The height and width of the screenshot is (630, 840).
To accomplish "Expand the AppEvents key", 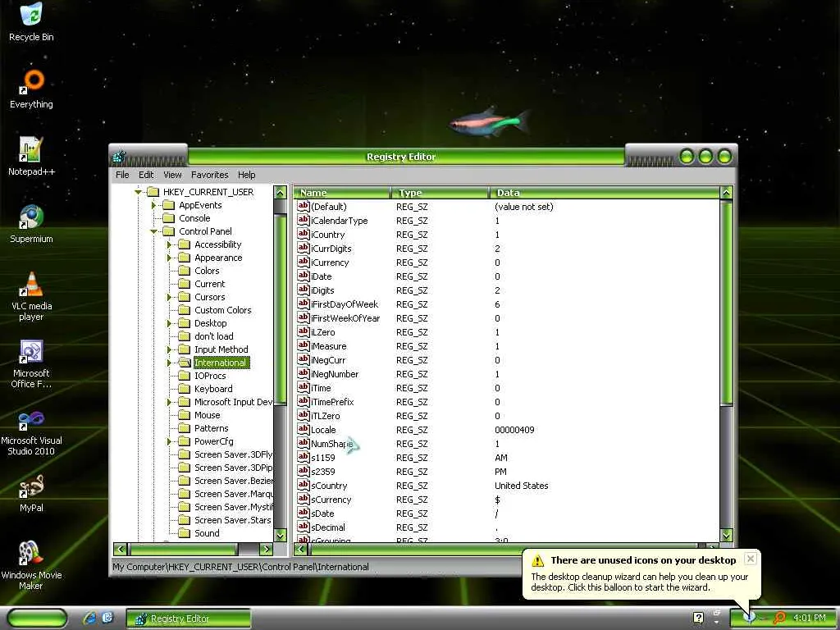I will pyautogui.click(x=153, y=205).
